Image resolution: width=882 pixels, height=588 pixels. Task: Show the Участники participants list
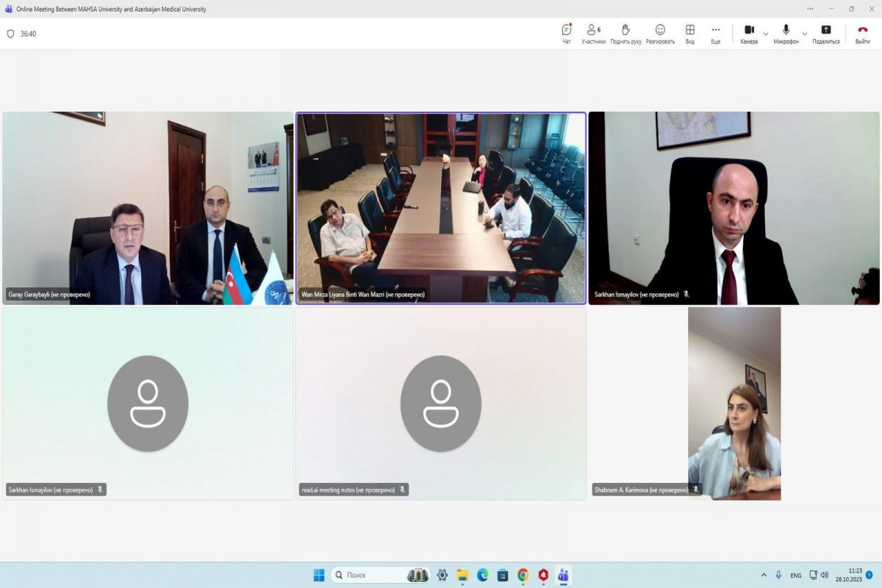pyautogui.click(x=592, y=33)
